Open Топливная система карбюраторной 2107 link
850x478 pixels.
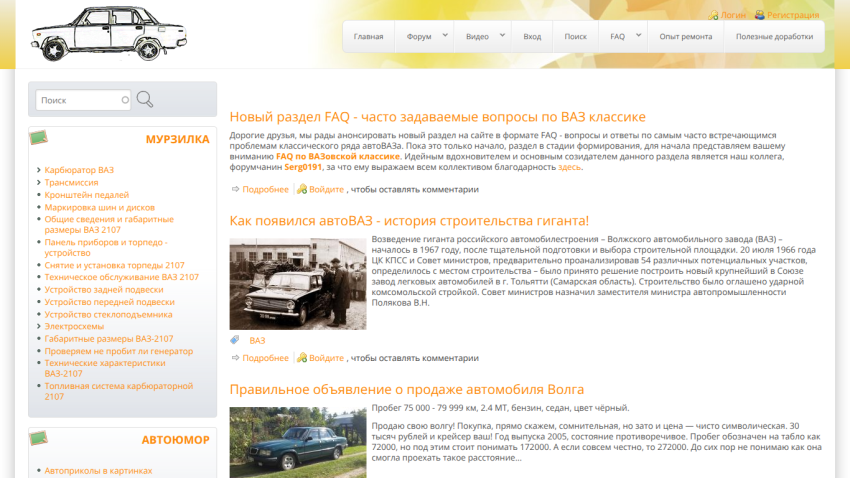[x=119, y=391]
